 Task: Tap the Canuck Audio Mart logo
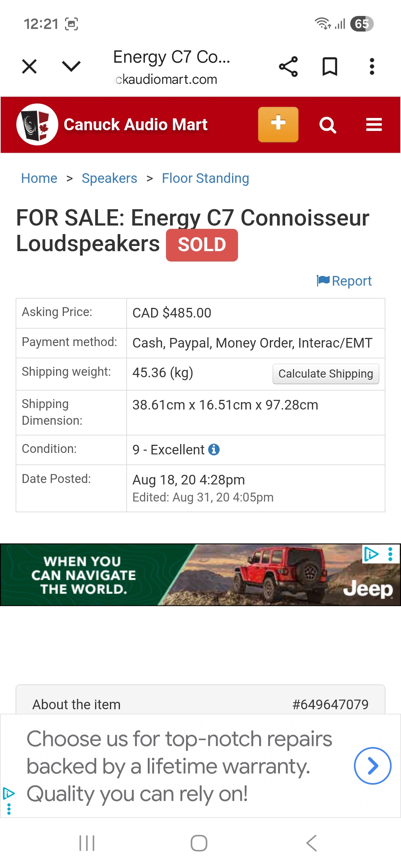click(37, 125)
